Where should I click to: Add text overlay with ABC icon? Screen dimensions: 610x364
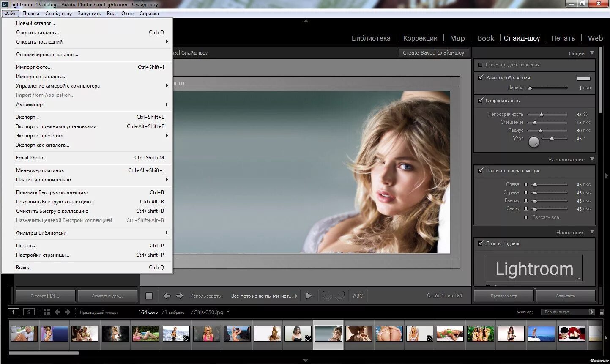click(x=358, y=296)
